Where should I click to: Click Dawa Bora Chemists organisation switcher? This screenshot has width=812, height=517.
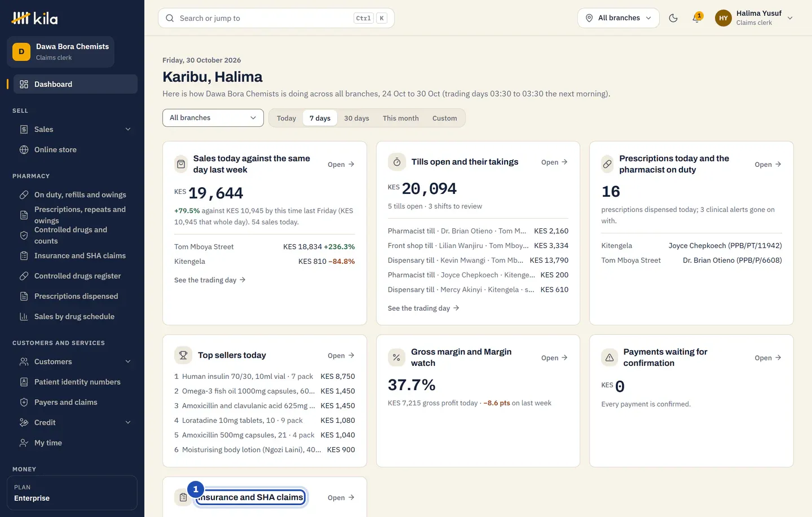pyautogui.click(x=61, y=52)
